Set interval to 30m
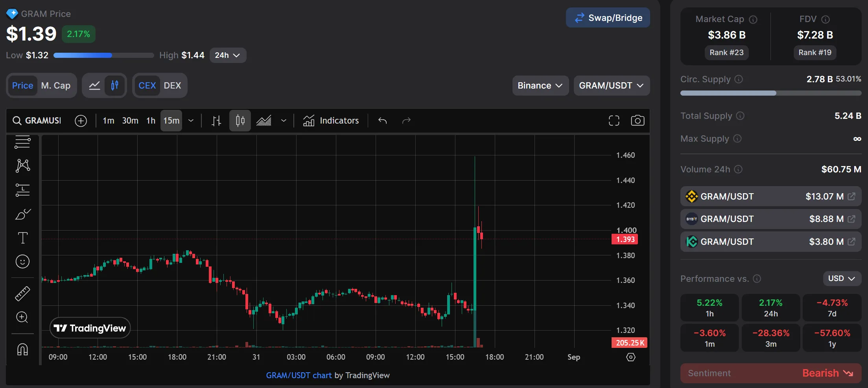Viewport: 868px width, 388px height. (130, 120)
